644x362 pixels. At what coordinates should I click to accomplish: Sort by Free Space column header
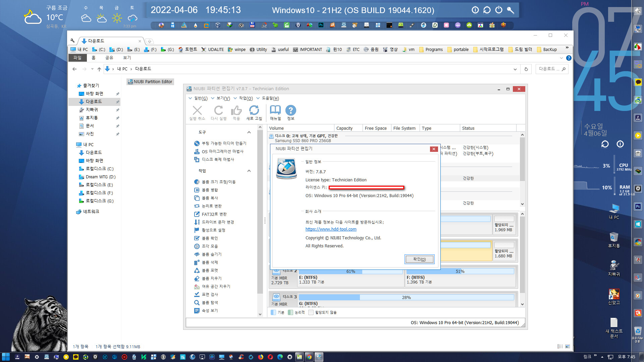coord(377,128)
